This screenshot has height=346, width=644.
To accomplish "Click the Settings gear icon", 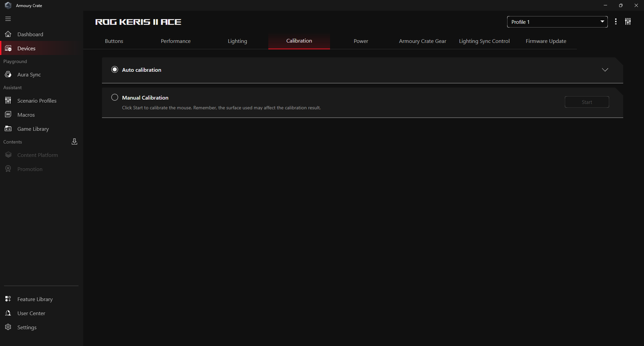I will click(x=8, y=327).
